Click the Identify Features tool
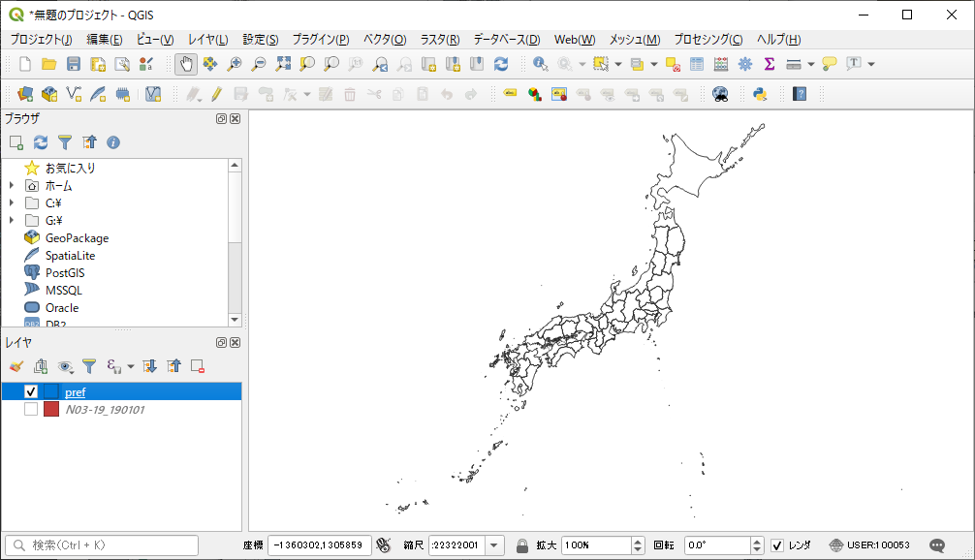975x560 pixels. pos(540,64)
